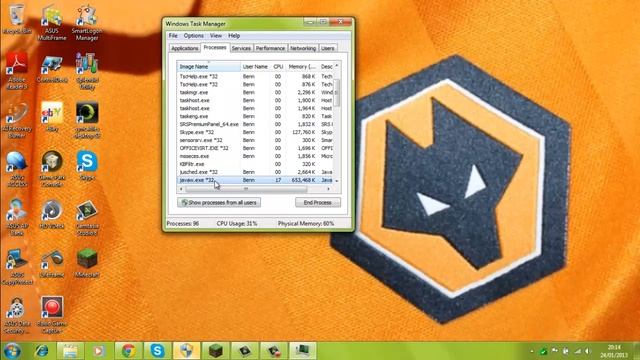Select the javaw.exe *32 process row
Image resolution: width=640 pixels, height=360 pixels.
coord(255,180)
